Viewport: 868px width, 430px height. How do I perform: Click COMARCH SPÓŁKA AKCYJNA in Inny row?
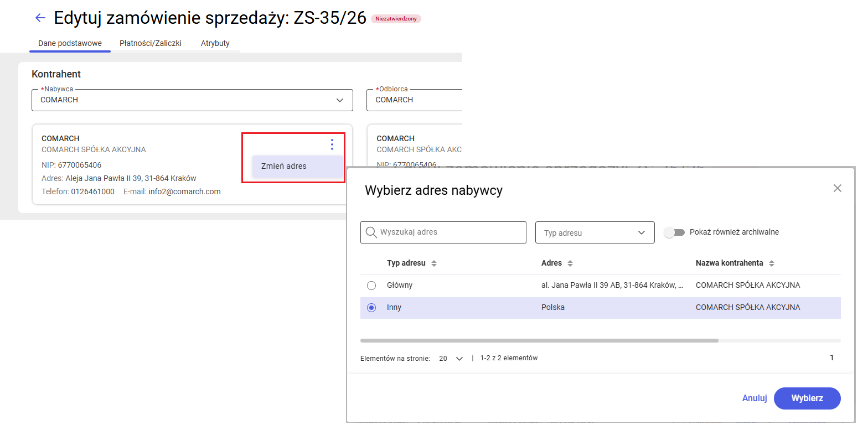748,308
